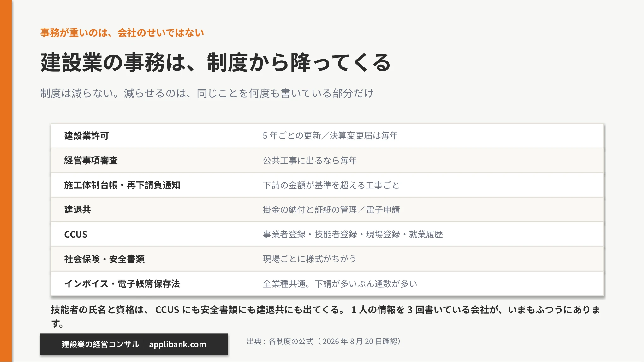This screenshot has height=362, width=644.
Task: Click the headline 建設業の事務は、制度から降ってくる
Action: point(216,62)
